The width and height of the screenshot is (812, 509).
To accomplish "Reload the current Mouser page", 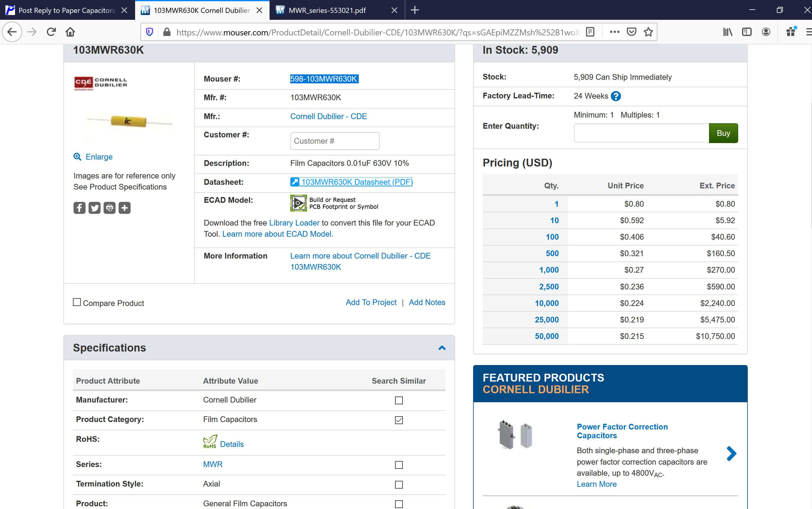I will (51, 32).
